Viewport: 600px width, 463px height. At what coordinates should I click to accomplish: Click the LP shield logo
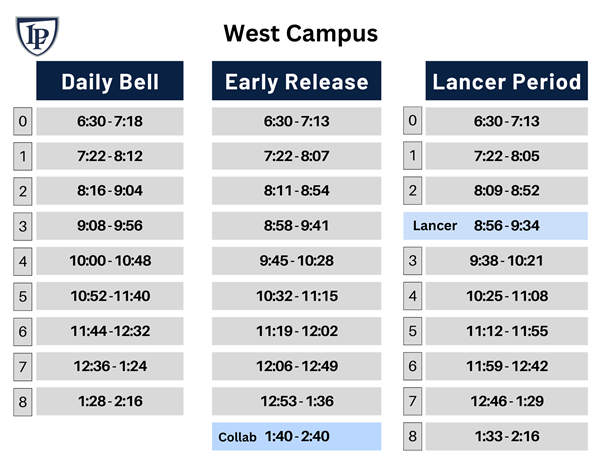click(x=37, y=36)
